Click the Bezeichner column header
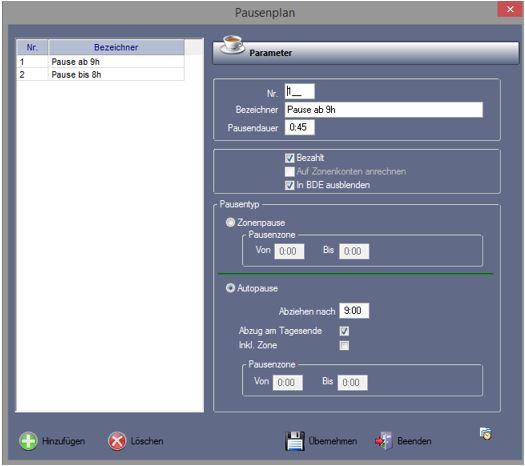This screenshot has height=466, width=525. (116, 47)
